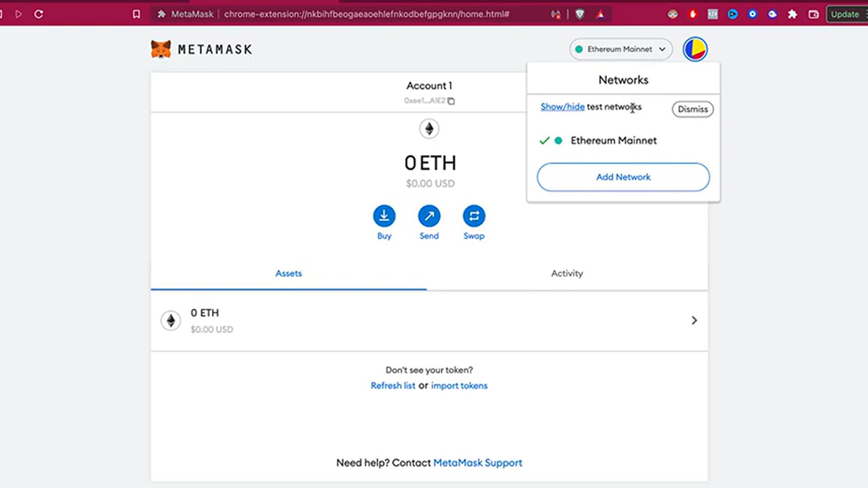
Task: Click the Brave Shields lion icon
Action: click(580, 14)
